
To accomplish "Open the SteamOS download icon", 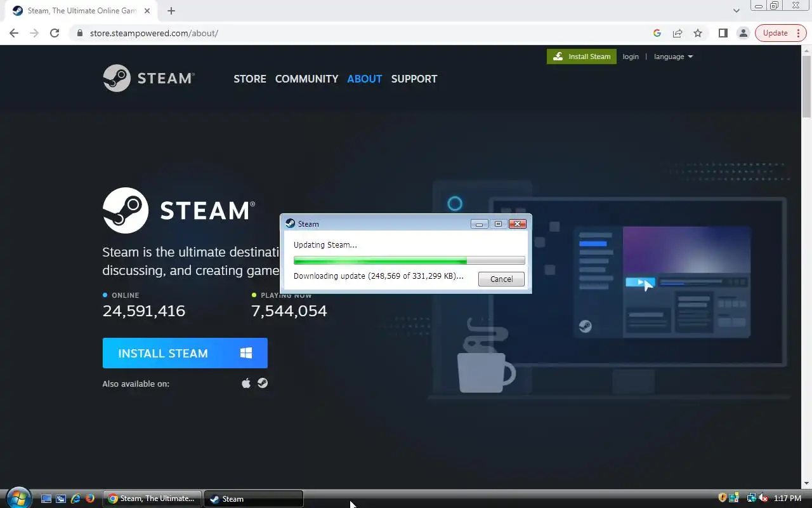I will click(263, 383).
